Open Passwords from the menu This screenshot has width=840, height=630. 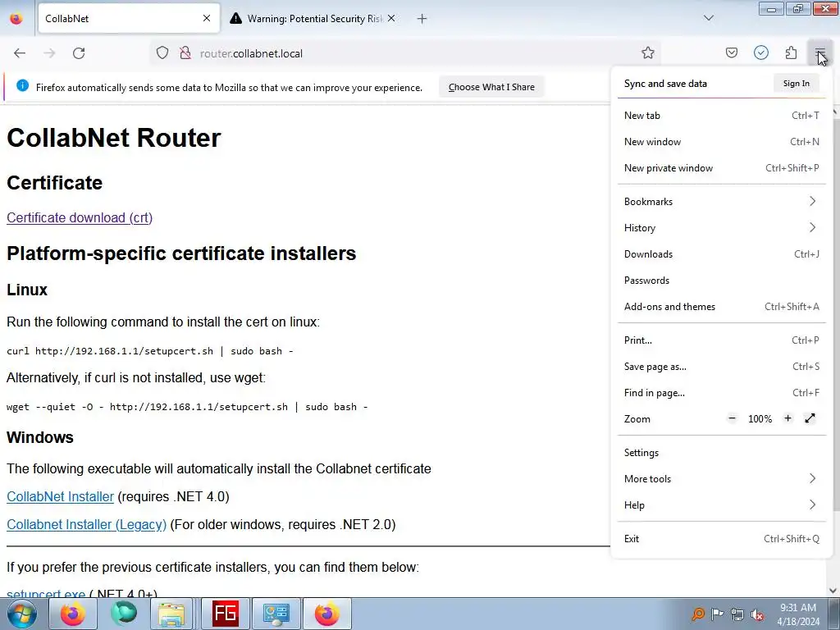point(721,281)
